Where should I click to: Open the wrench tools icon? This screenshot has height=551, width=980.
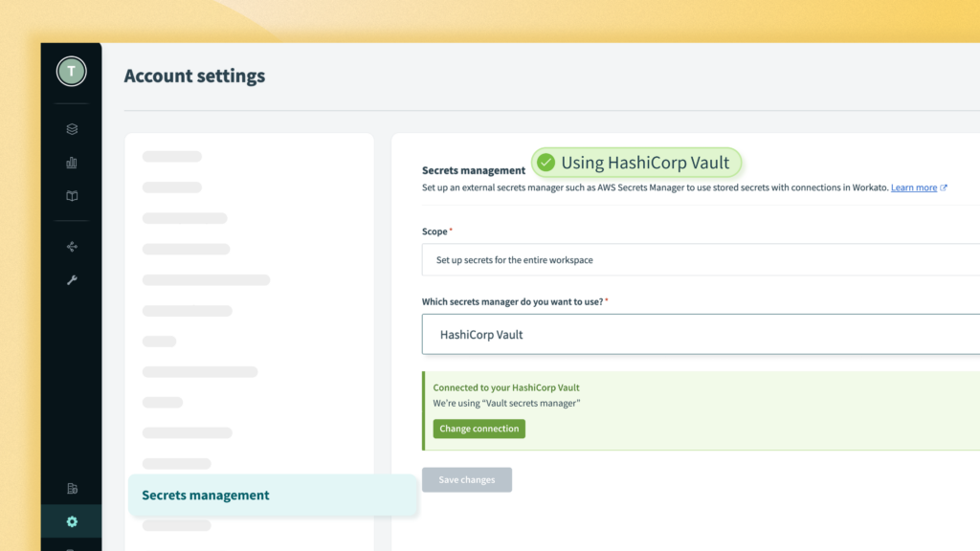72,280
